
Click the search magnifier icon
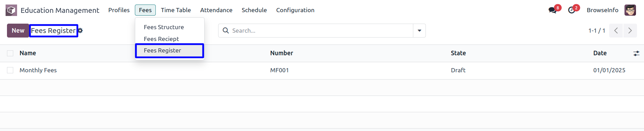click(x=226, y=31)
